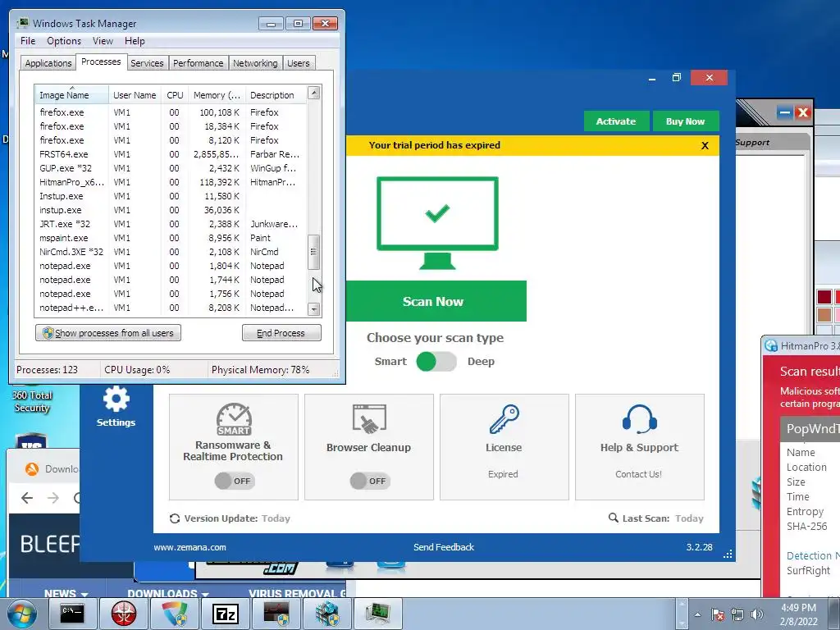Image resolution: width=840 pixels, height=630 pixels.
Task: Sort by Memory column header
Action: (x=217, y=95)
